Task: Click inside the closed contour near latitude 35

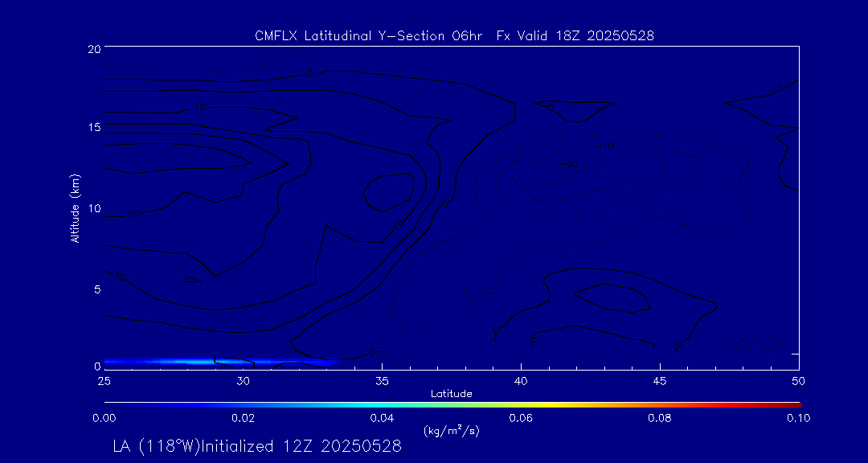Action: point(390,193)
